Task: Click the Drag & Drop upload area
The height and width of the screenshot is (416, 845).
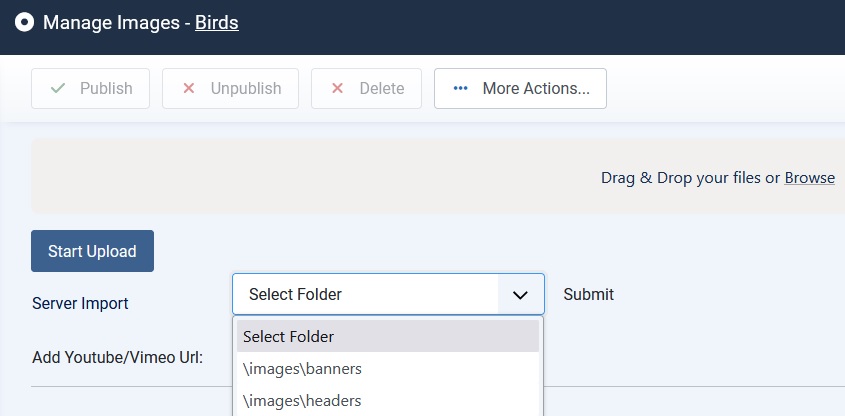Action: [x=438, y=176]
